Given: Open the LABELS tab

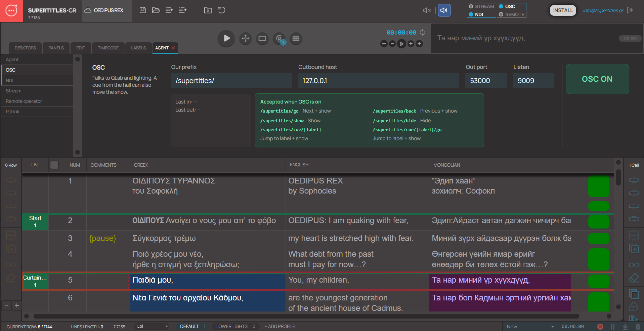Looking at the screenshot, I should [x=138, y=48].
